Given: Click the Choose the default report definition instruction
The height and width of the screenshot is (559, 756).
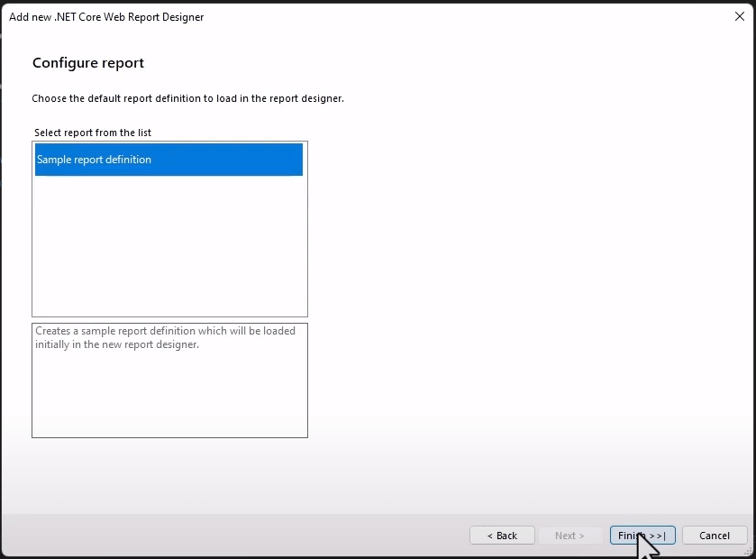Looking at the screenshot, I should pyautogui.click(x=187, y=98).
